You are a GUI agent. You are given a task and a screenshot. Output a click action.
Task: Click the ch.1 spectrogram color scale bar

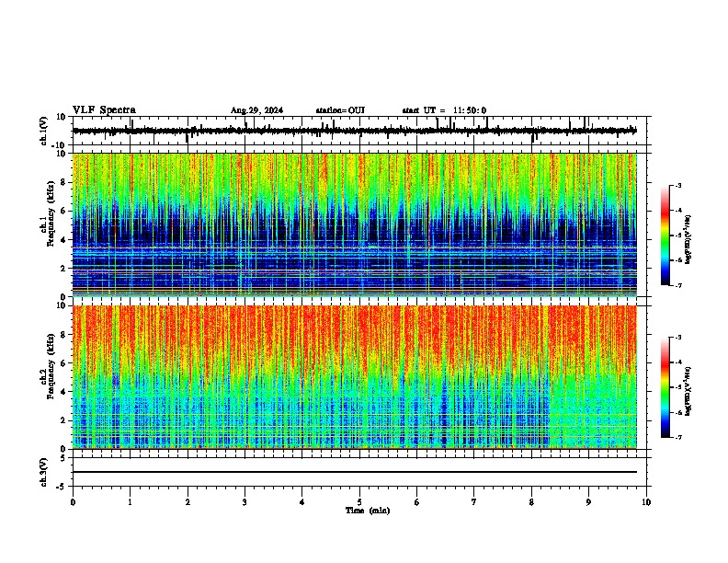[665, 236]
